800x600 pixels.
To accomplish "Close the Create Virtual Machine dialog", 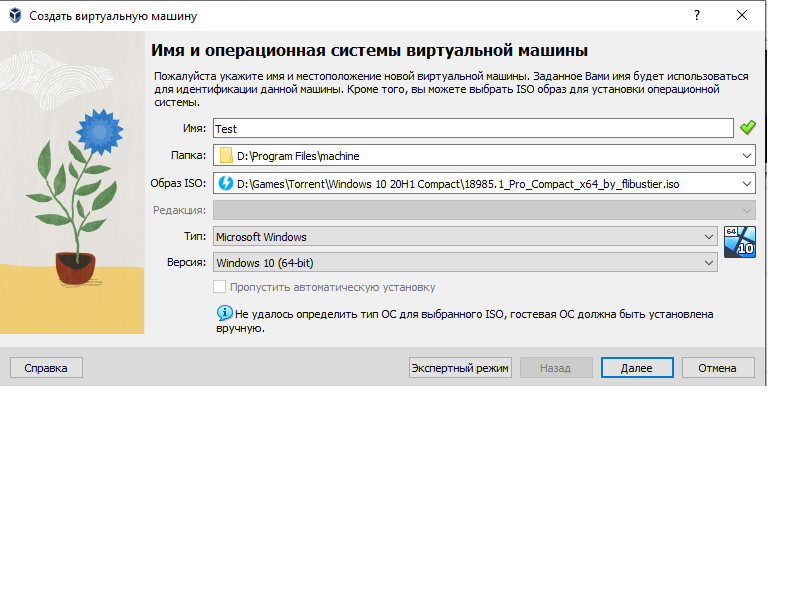I will [x=742, y=15].
